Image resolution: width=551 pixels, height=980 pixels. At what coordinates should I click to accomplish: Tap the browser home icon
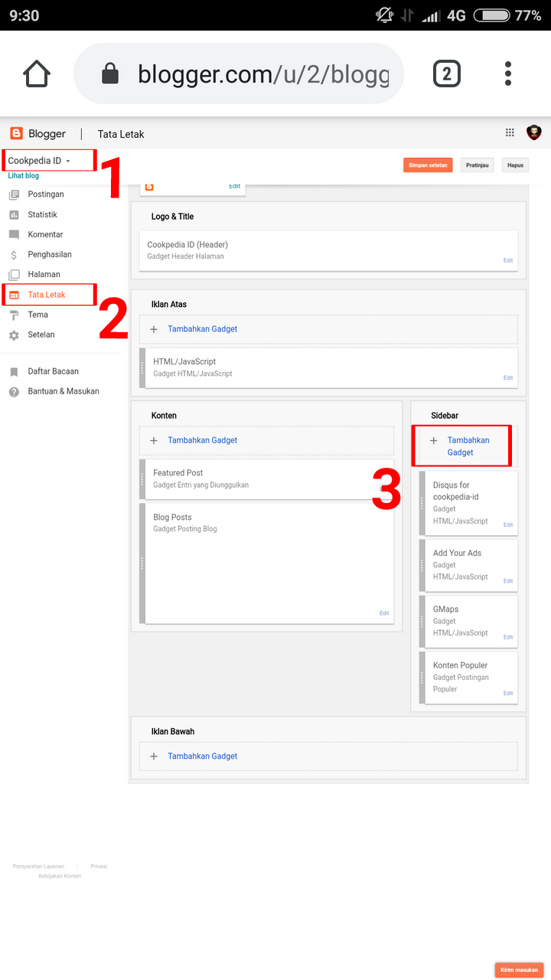[x=36, y=74]
